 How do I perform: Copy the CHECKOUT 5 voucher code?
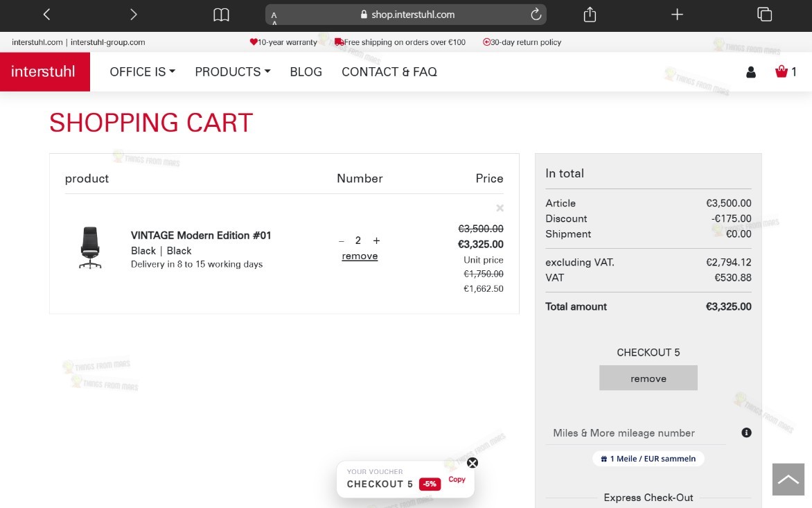[457, 480]
